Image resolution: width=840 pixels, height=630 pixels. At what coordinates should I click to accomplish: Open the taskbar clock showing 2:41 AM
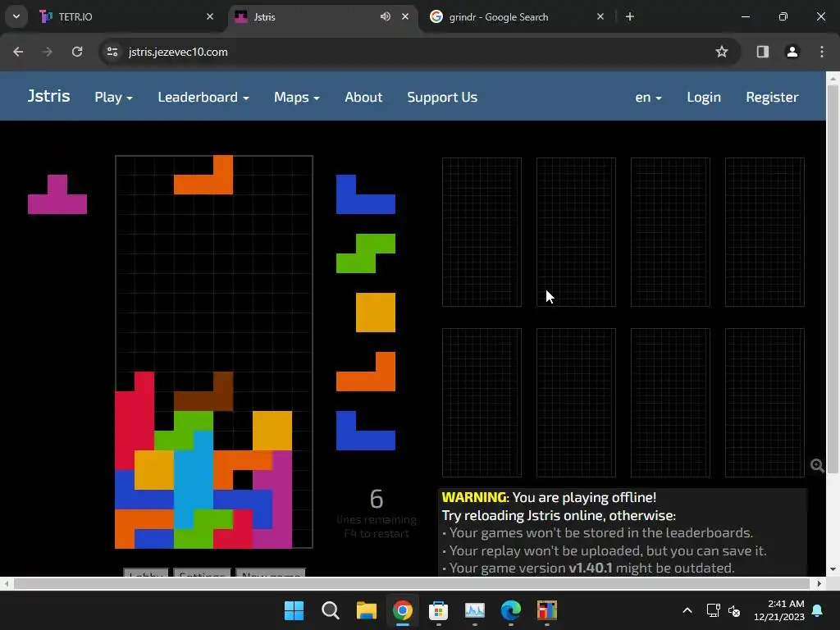click(779, 610)
